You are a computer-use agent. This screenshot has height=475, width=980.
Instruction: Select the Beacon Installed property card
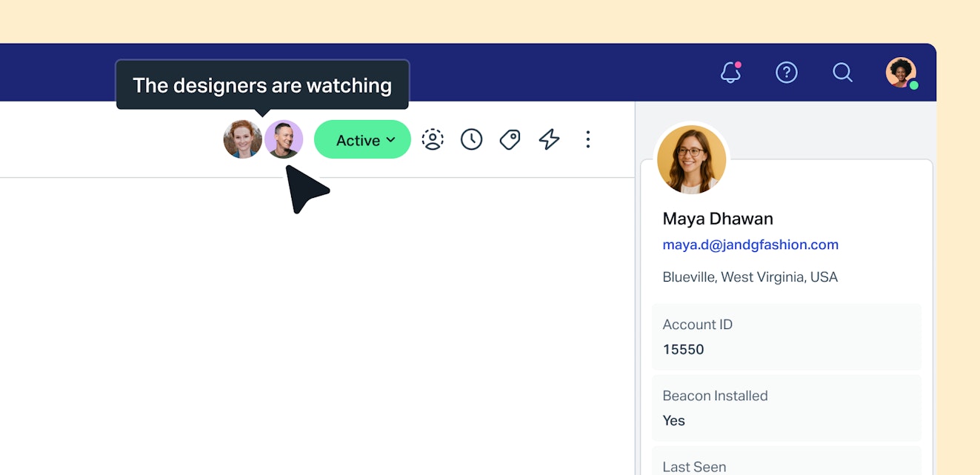click(786, 408)
